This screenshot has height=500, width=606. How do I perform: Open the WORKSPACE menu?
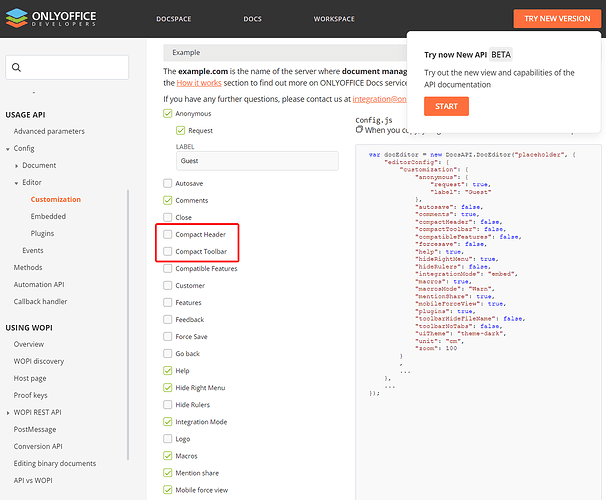click(x=334, y=19)
